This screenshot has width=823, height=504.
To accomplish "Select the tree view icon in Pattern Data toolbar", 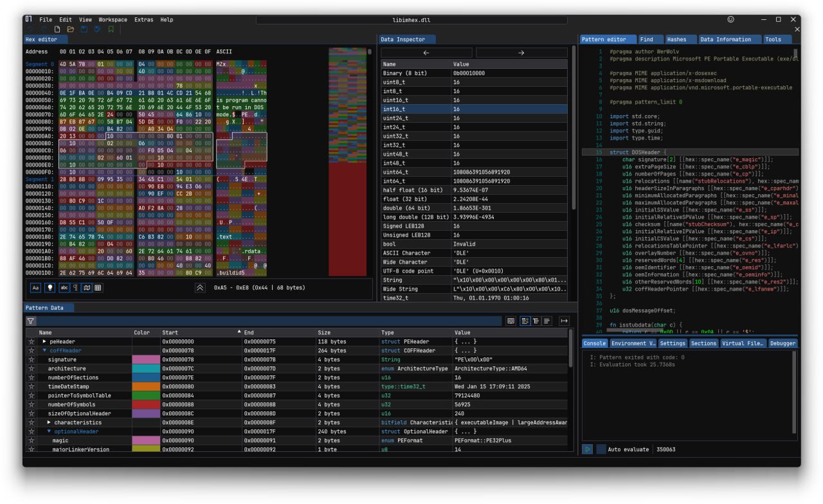I will click(x=536, y=320).
